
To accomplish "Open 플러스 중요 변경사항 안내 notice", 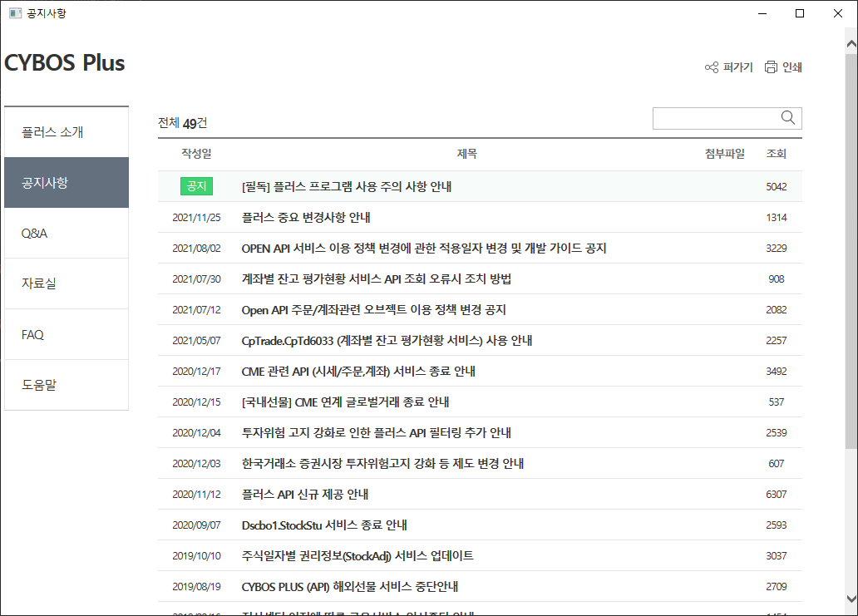I will 306,217.
